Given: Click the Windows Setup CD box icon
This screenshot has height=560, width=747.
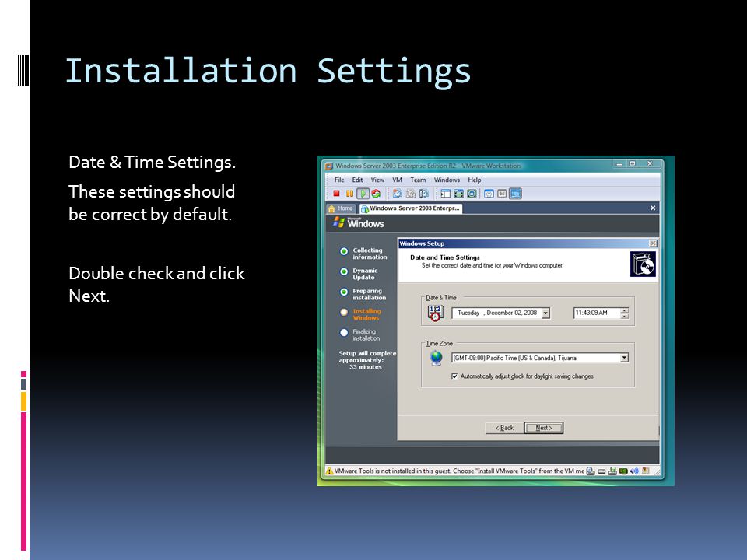Looking at the screenshot, I should click(x=644, y=264).
